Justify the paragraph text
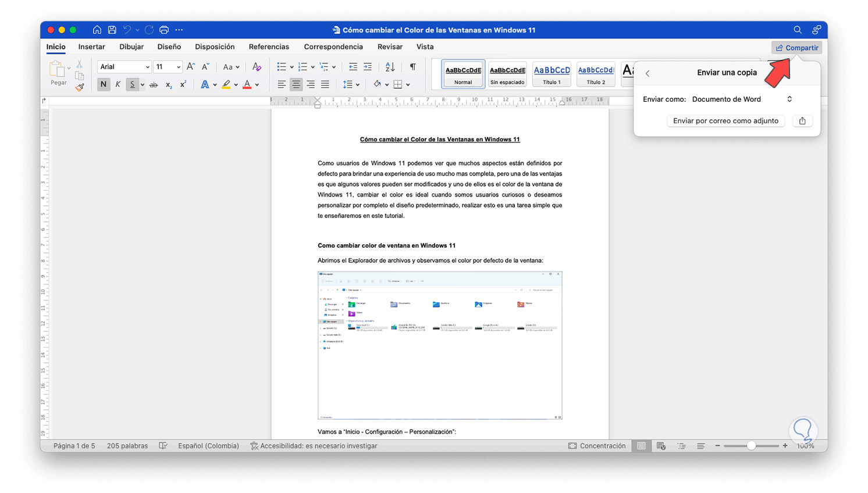 (x=325, y=85)
